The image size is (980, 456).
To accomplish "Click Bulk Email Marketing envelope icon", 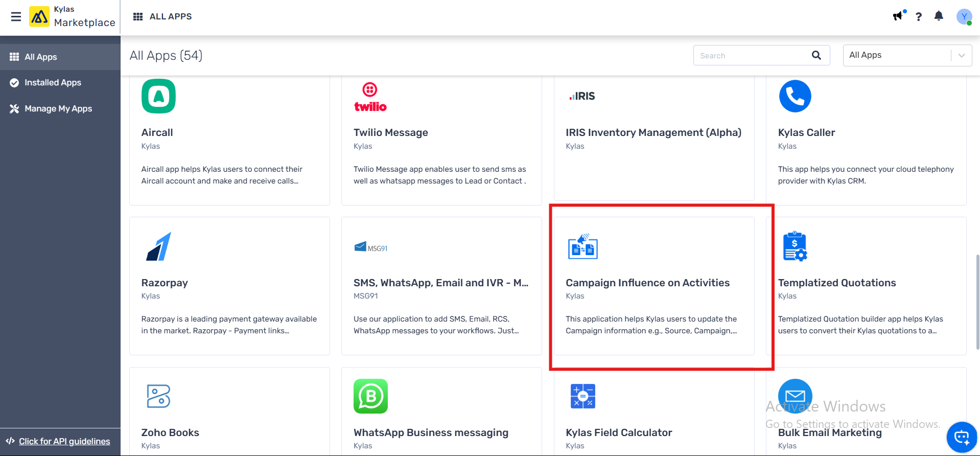I will coord(795,396).
